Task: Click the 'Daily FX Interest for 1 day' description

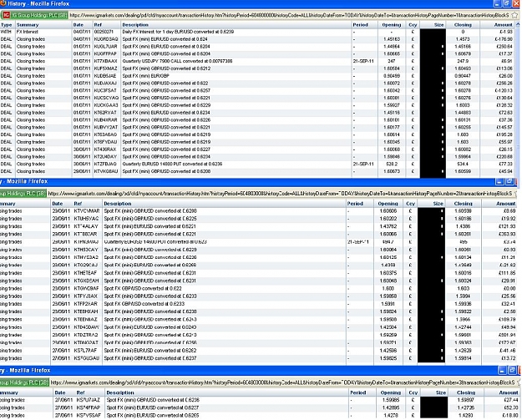Action: tap(178, 32)
